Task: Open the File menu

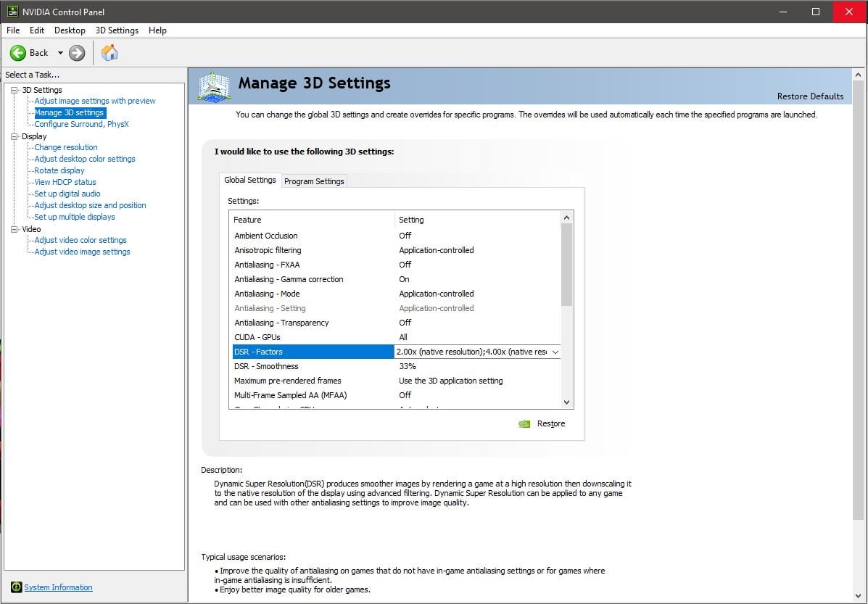Action: pos(13,30)
